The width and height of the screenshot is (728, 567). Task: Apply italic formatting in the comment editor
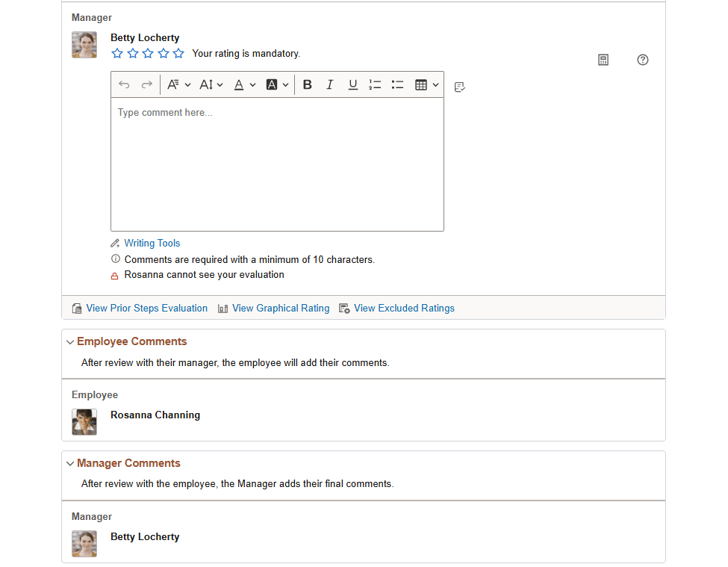coord(330,84)
